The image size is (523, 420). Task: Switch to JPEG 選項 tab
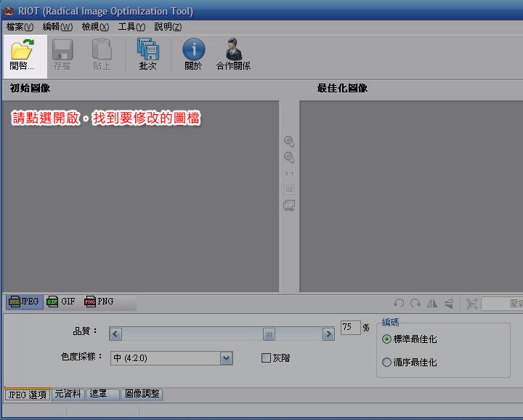28,395
